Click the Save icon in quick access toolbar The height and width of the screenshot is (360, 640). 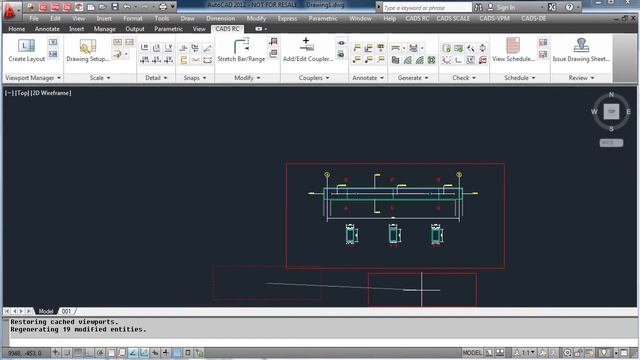click(115, 7)
